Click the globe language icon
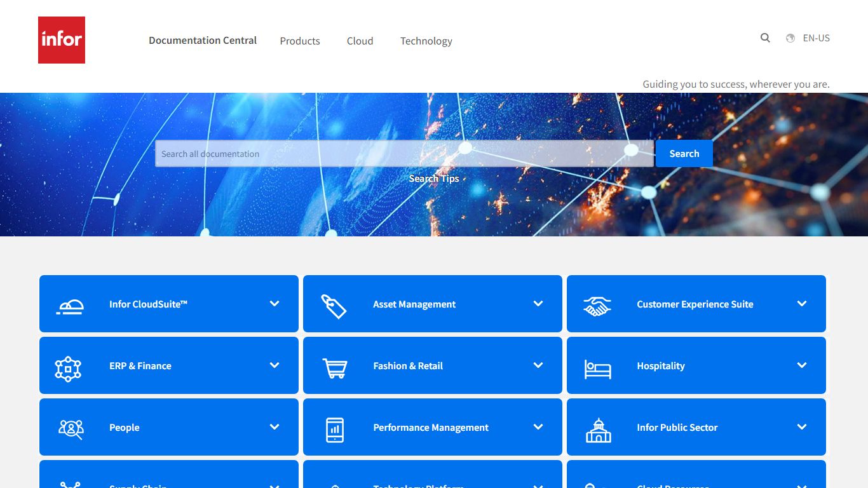The width and height of the screenshot is (868, 488). [x=790, y=38]
